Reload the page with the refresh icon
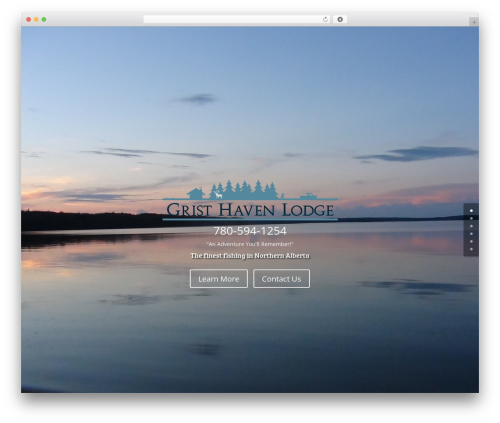Image resolution: width=500 pixels, height=423 pixels. [x=325, y=20]
